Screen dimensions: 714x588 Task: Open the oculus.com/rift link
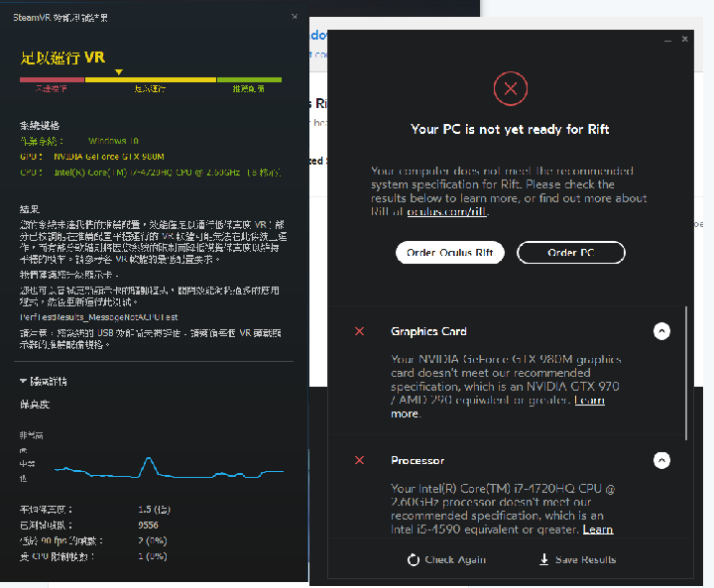447,212
